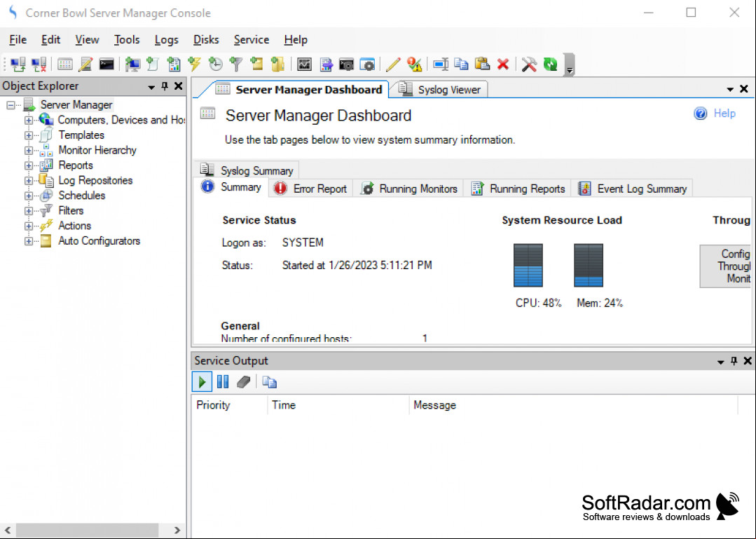Toggle the Object Explorer auto-hide pin
Viewport: 756px width, 539px height.
click(x=165, y=86)
